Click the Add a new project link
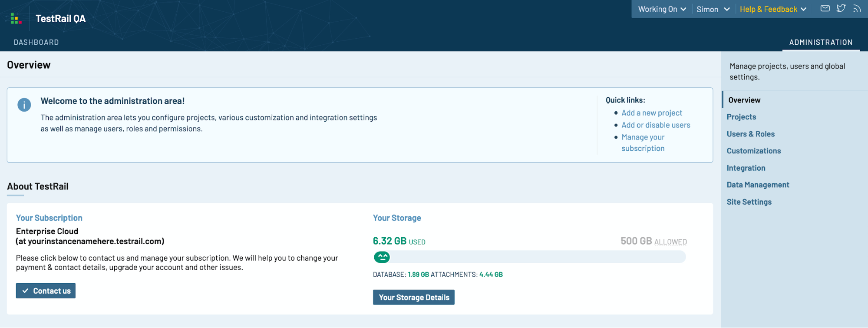The width and height of the screenshot is (868, 328). click(x=652, y=113)
